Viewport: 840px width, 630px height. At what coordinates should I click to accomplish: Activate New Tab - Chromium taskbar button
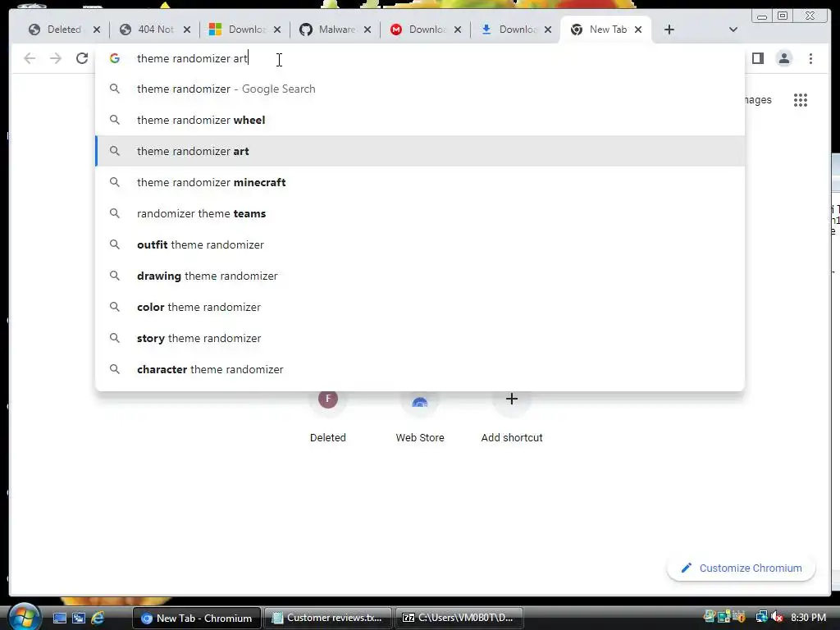coord(197,618)
